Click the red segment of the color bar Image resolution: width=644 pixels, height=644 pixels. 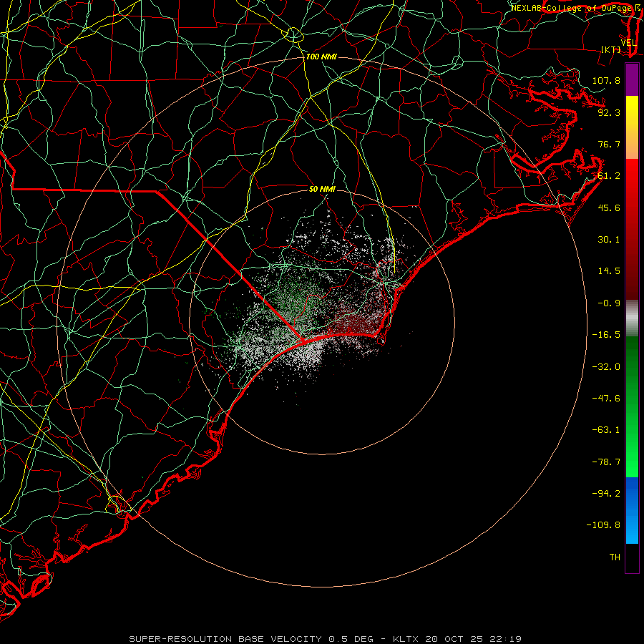tap(632, 229)
